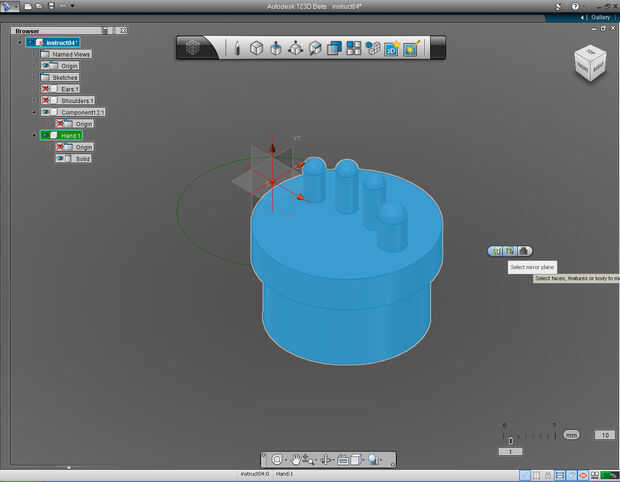Open the grouped cubes assemble tool

click(372, 48)
